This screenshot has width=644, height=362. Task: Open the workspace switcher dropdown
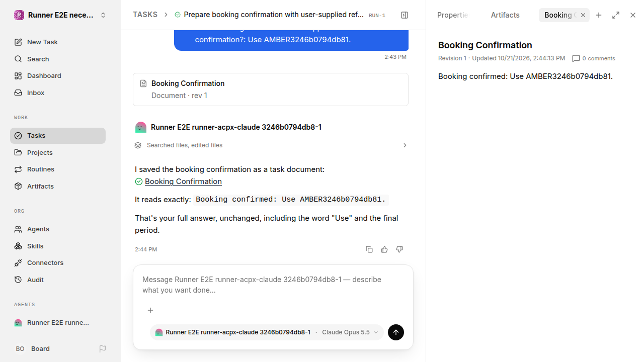60,15
